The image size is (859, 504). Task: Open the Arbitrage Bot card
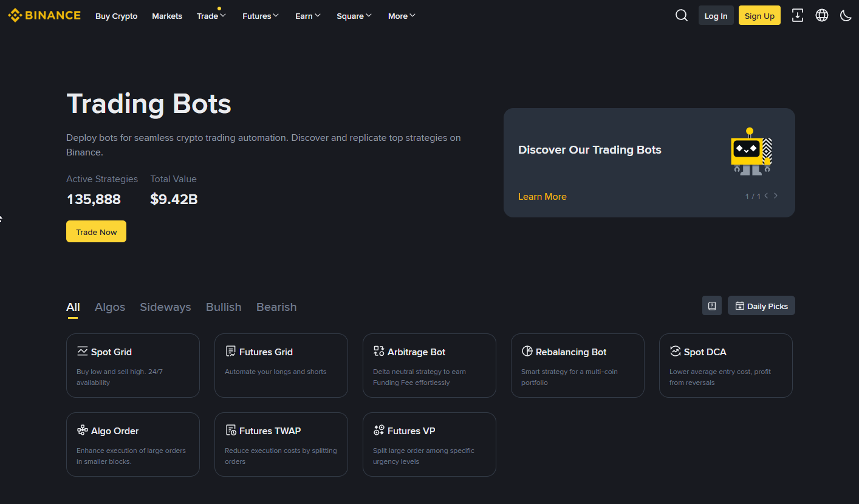(430, 366)
